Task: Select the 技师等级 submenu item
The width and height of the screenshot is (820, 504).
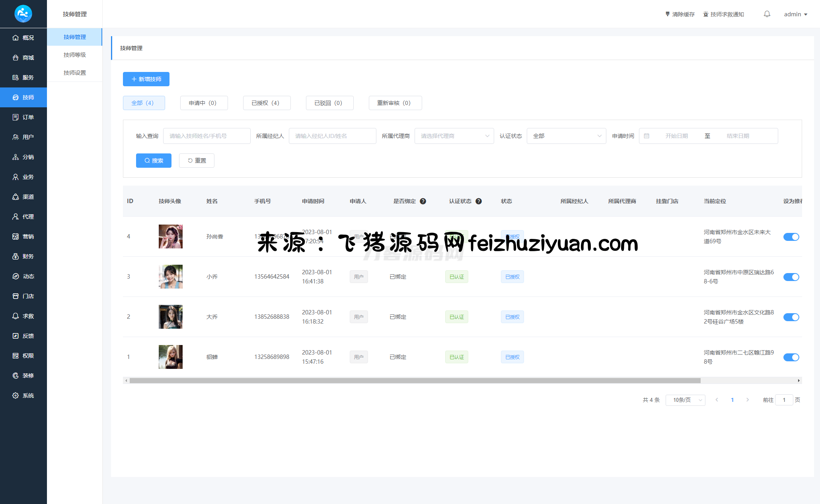Action: [75, 55]
